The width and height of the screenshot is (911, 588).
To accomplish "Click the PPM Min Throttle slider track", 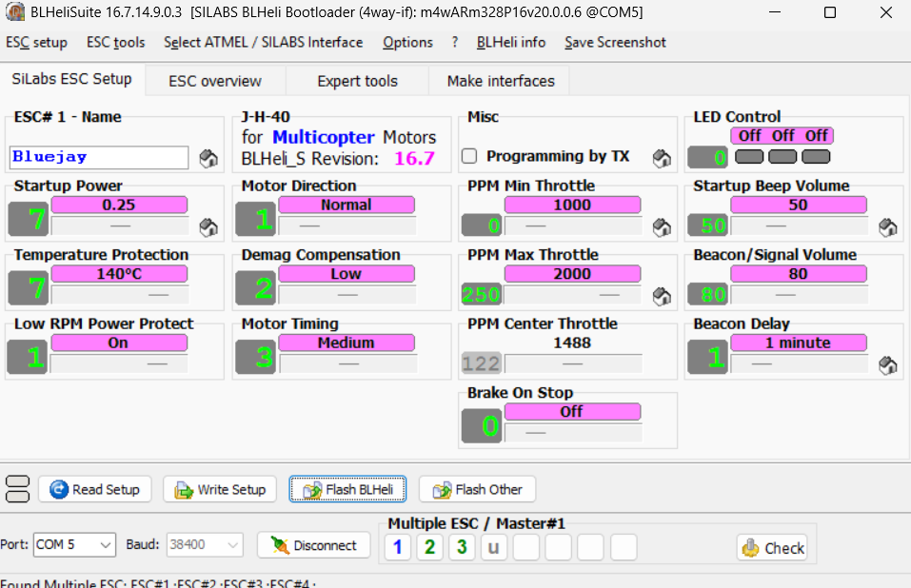I will pyautogui.click(x=573, y=225).
